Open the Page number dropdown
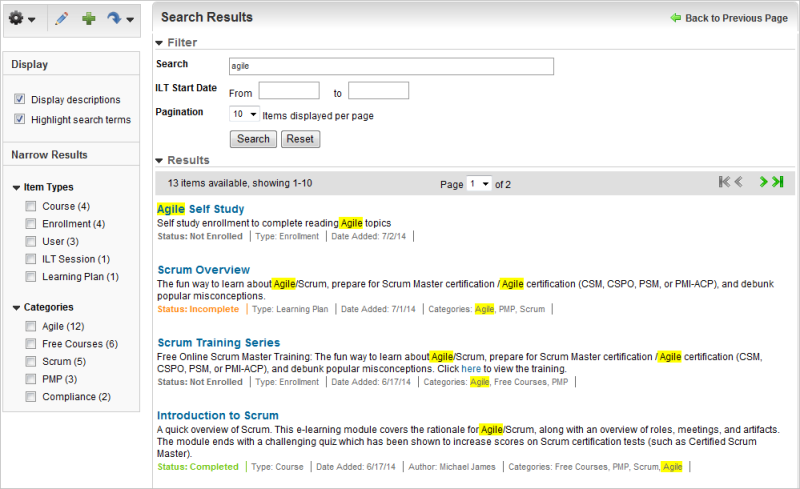Screen dimensions: 800x489 click(x=479, y=184)
